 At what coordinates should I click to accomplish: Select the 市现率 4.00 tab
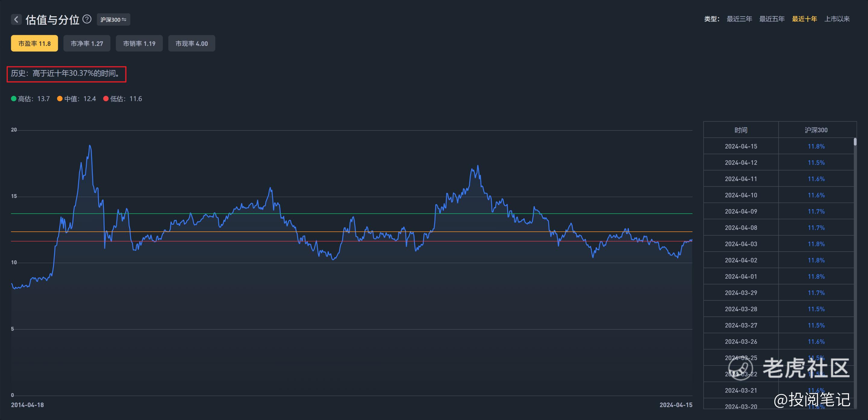192,43
